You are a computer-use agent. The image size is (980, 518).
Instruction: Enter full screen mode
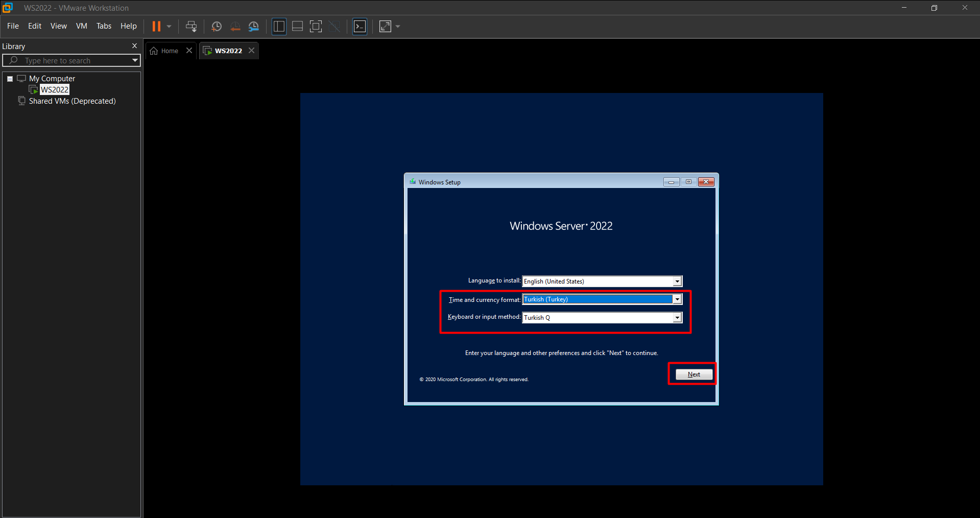pos(316,26)
